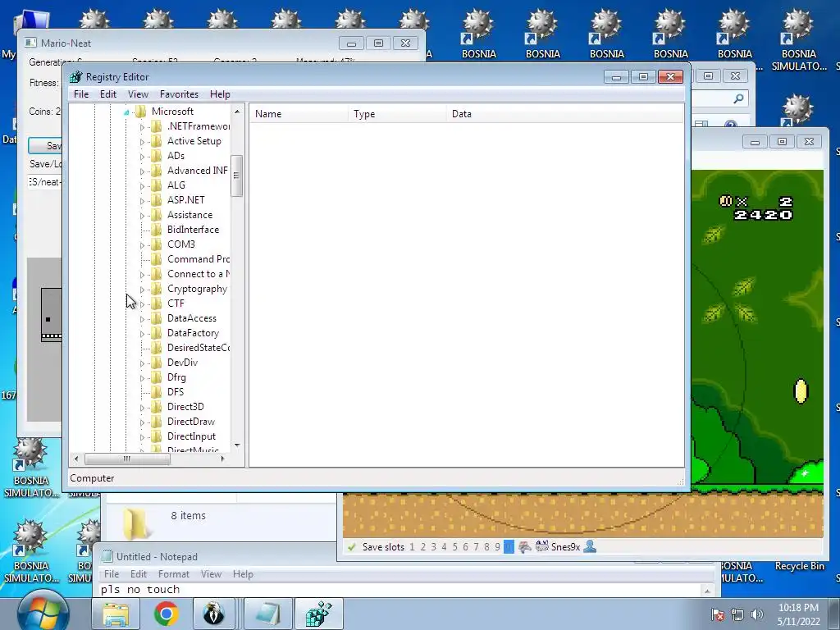Open the File menu in Notepad
This screenshot has width=840, height=630.
coord(112,573)
